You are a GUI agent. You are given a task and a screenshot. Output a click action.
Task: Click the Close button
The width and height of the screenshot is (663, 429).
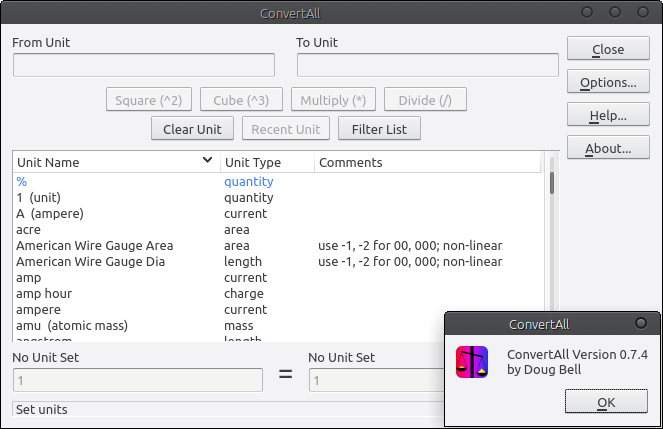pos(608,49)
